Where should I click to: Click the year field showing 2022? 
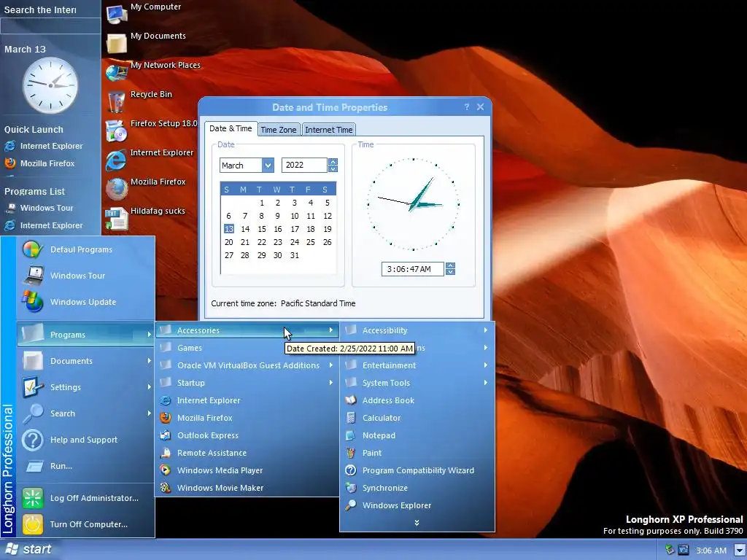coord(304,165)
